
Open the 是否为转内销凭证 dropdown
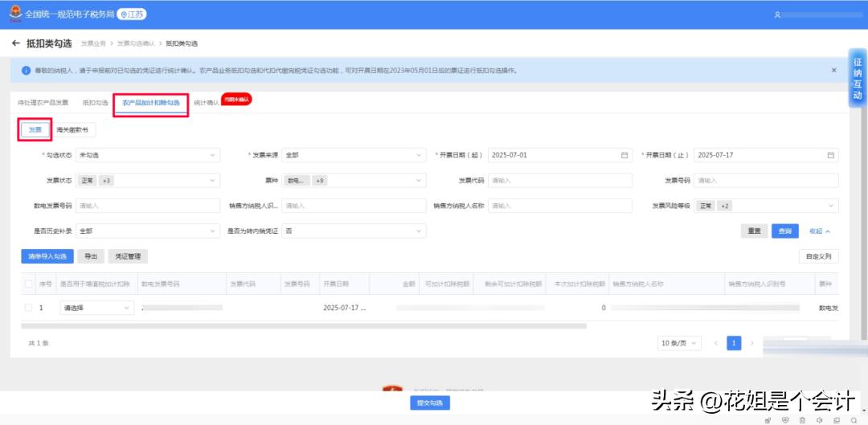(x=354, y=231)
